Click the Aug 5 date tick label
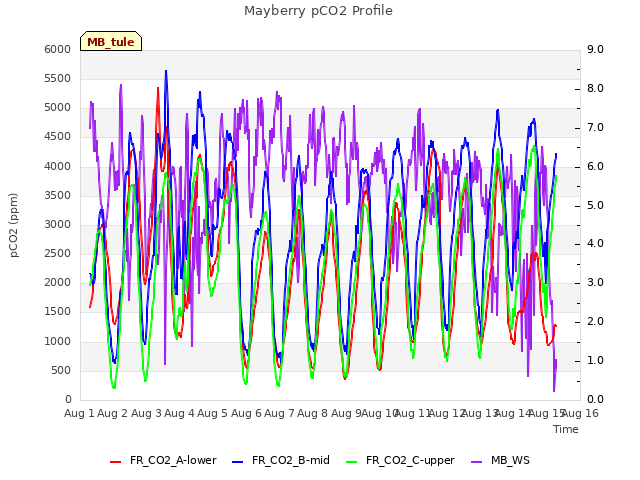The height and width of the screenshot is (480, 640). pyautogui.click(x=213, y=413)
